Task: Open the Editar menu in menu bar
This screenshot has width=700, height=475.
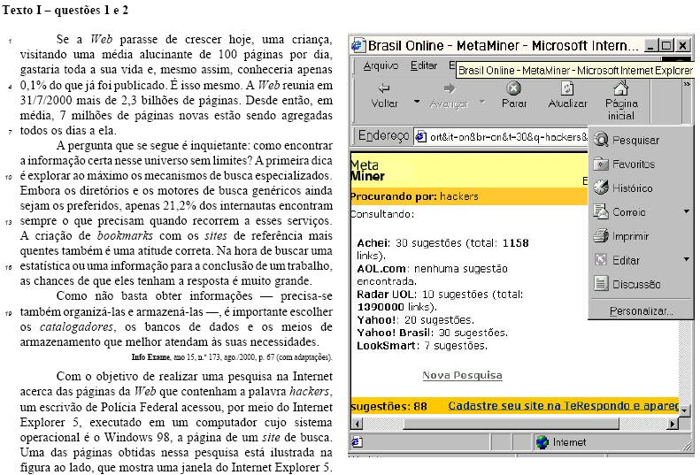Action: (423, 66)
